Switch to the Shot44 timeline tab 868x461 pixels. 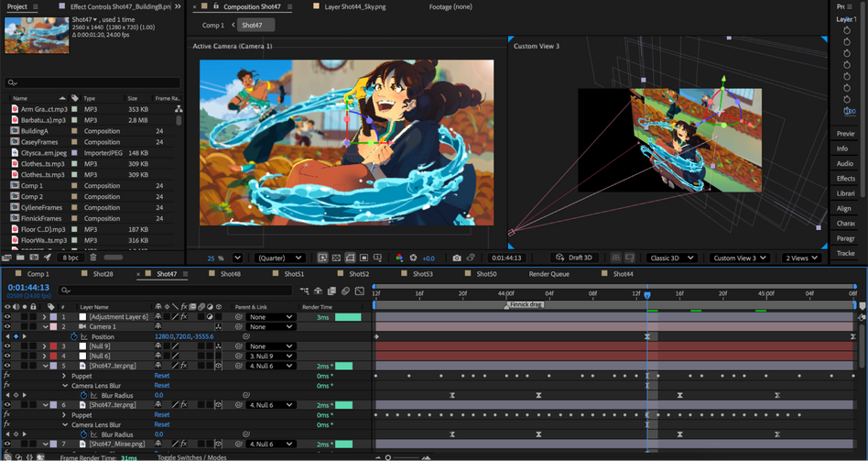point(623,274)
